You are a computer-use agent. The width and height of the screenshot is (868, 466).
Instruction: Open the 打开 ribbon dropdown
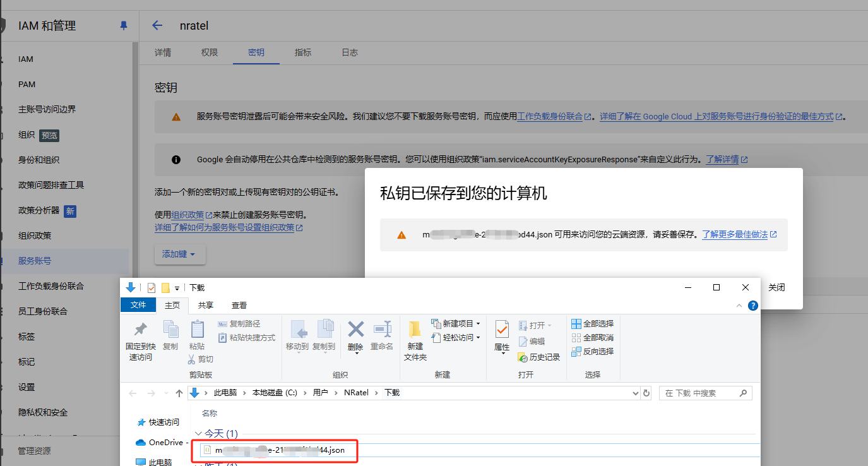pyautogui.click(x=535, y=325)
